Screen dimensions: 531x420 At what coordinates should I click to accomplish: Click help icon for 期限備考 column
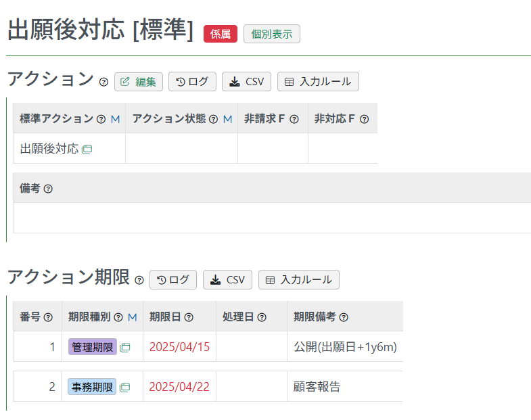pyautogui.click(x=344, y=317)
